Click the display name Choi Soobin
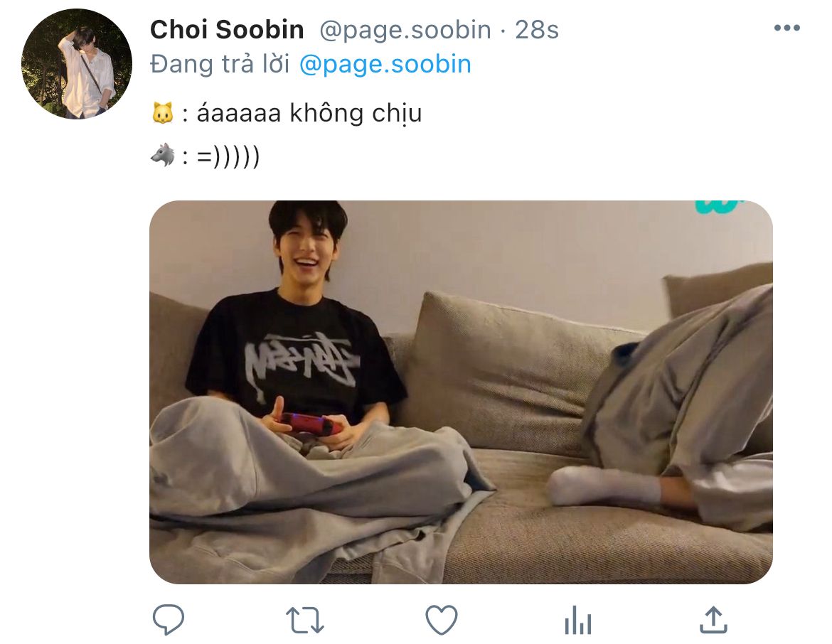The width and height of the screenshot is (832, 644). click(x=227, y=30)
